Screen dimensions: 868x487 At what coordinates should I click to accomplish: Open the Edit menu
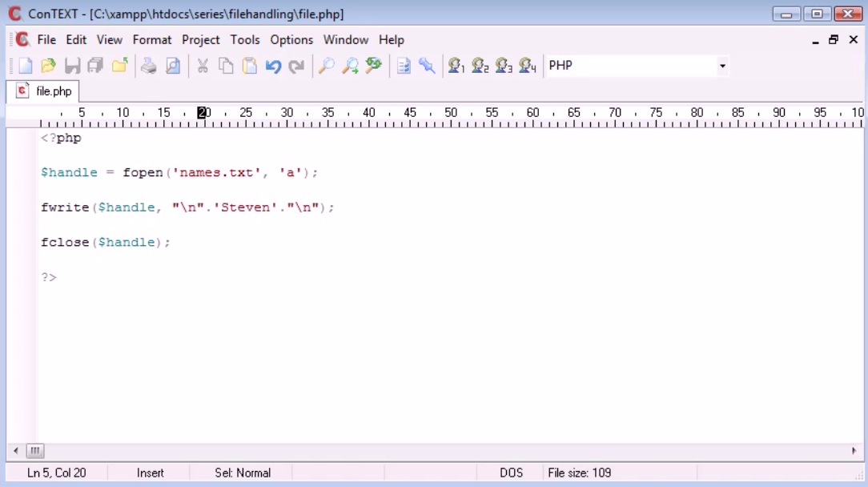point(76,40)
